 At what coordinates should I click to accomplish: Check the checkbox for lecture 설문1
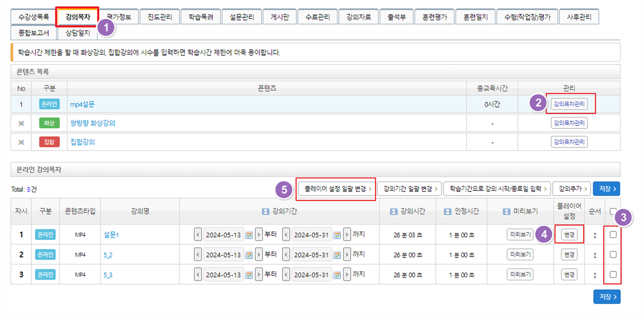(613, 235)
